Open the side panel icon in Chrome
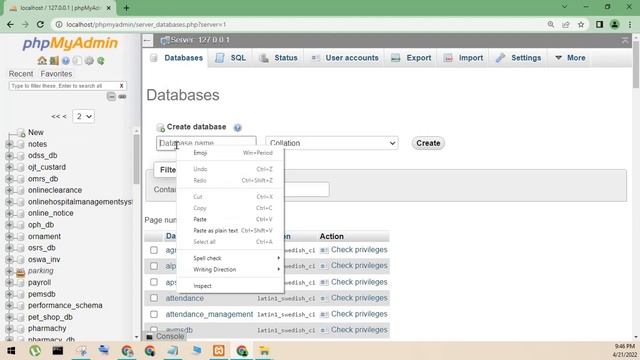The width and height of the screenshot is (640, 360). point(599,24)
